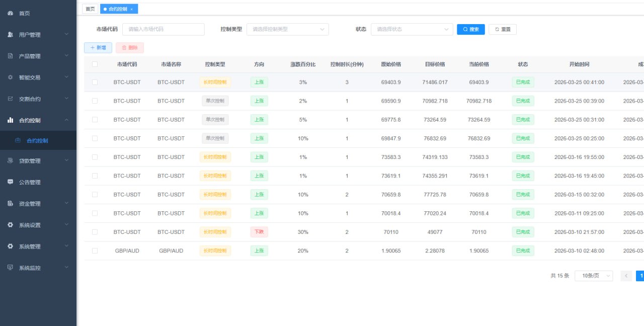This screenshot has height=326, width=644.
Task: Check the GBP/AUD row checkbox
Action: 95,251
